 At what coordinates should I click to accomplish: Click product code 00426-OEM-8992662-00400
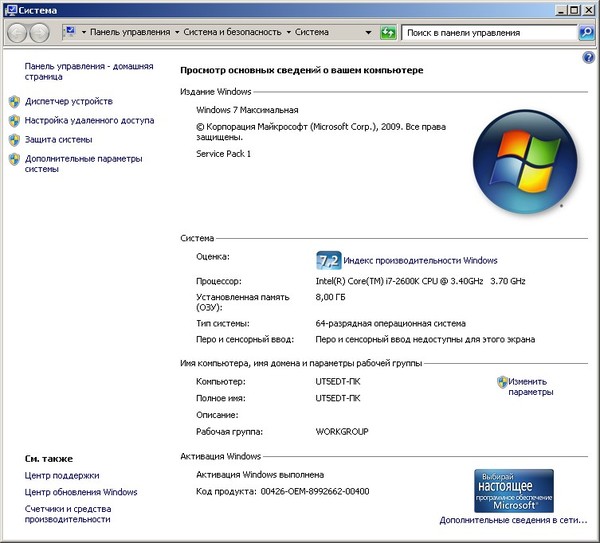[315, 492]
